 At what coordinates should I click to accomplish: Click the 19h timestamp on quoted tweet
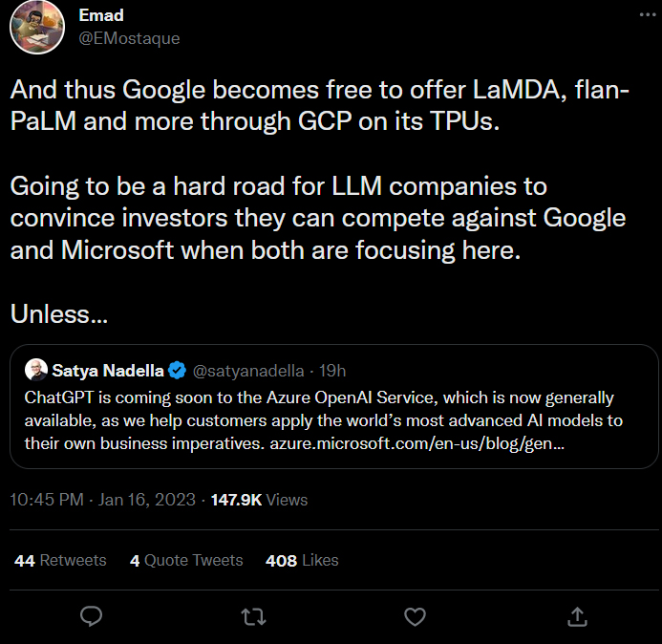click(333, 370)
